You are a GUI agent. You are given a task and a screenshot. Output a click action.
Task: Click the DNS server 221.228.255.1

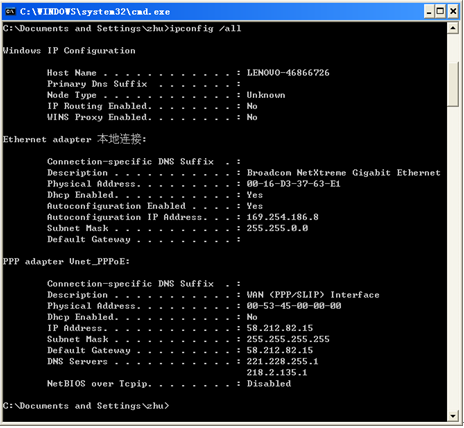282,361
